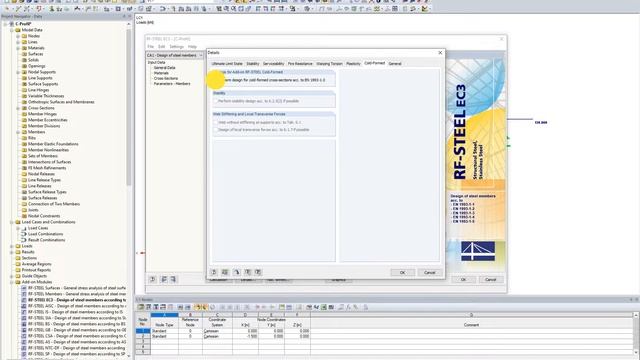Expand the Nodal Supports tree node
This screenshot has height=360, width=640.
pyautogui.click(x=18, y=72)
